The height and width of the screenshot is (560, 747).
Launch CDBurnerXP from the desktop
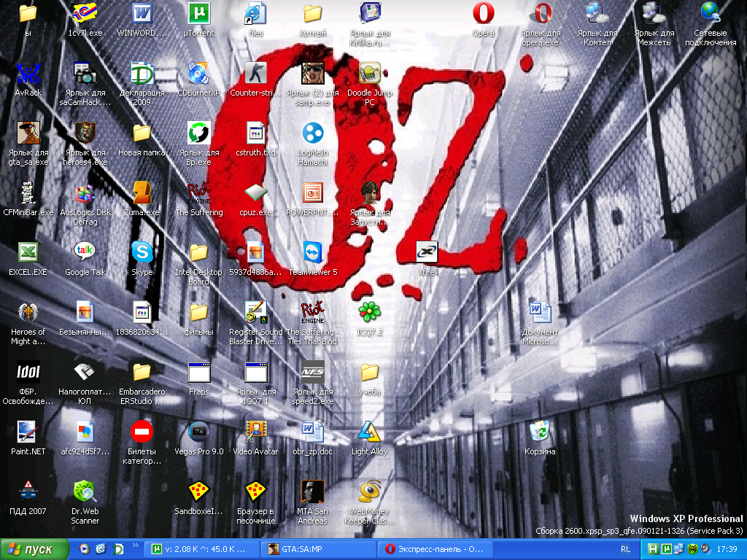(x=198, y=79)
